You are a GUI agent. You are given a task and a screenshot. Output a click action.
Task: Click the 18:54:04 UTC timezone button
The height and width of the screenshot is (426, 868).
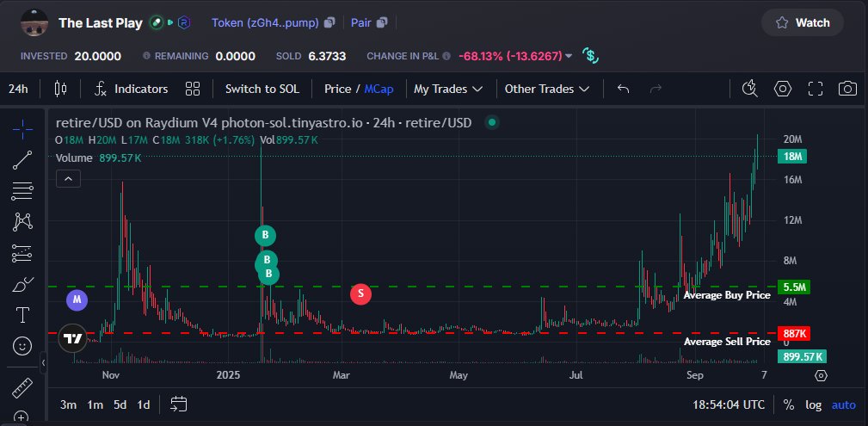click(x=729, y=405)
